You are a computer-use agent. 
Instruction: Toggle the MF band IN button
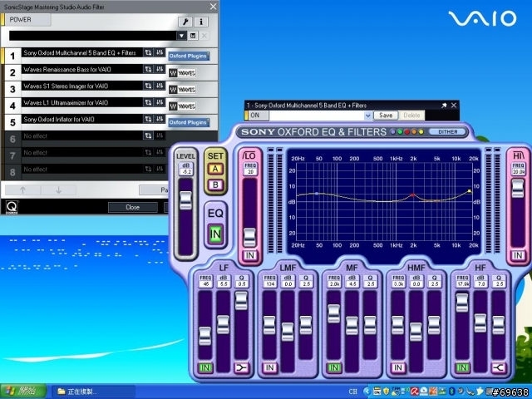click(333, 367)
